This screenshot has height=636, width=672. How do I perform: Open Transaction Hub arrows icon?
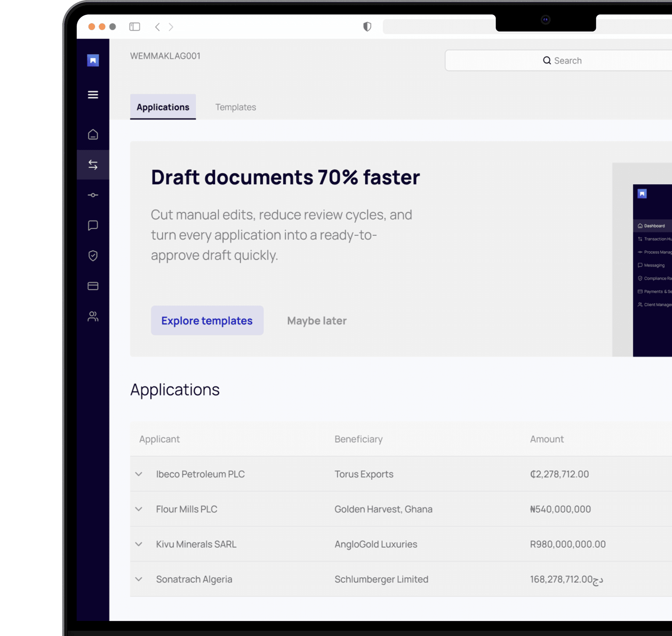pos(93,165)
